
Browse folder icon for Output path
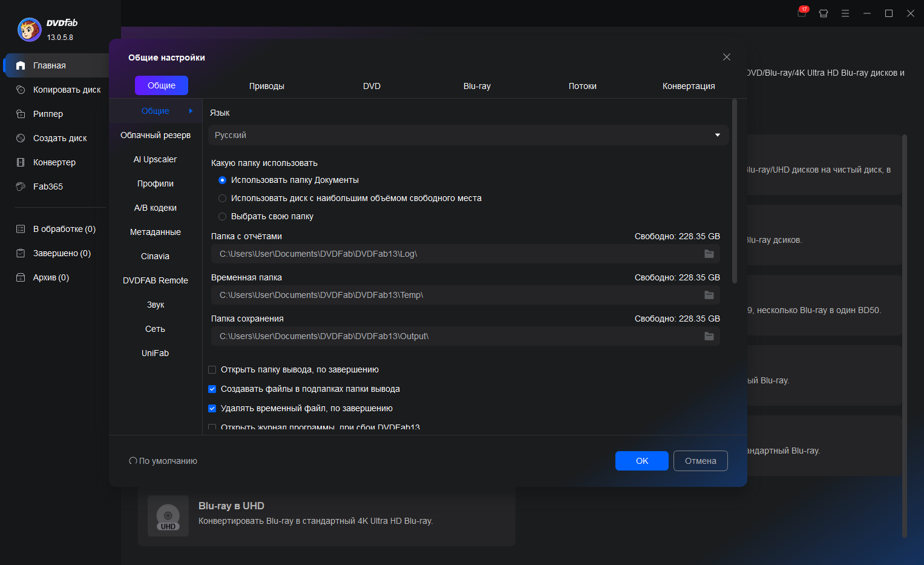[709, 336]
